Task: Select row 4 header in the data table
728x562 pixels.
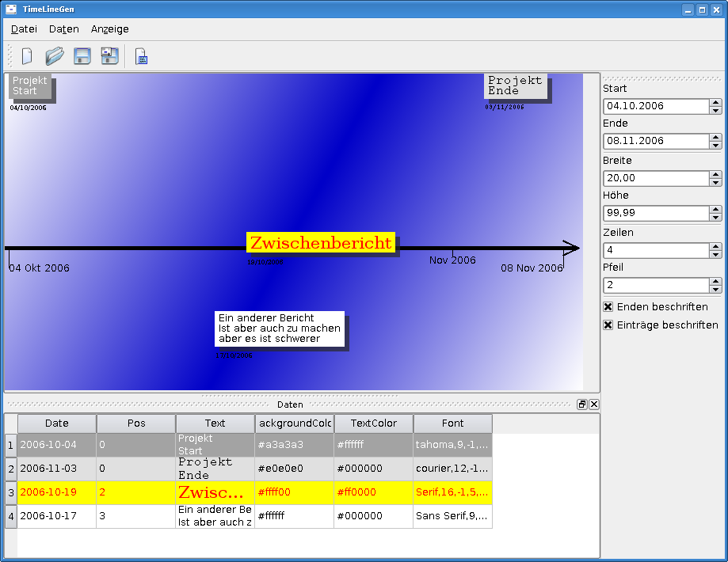Action: 10,516
